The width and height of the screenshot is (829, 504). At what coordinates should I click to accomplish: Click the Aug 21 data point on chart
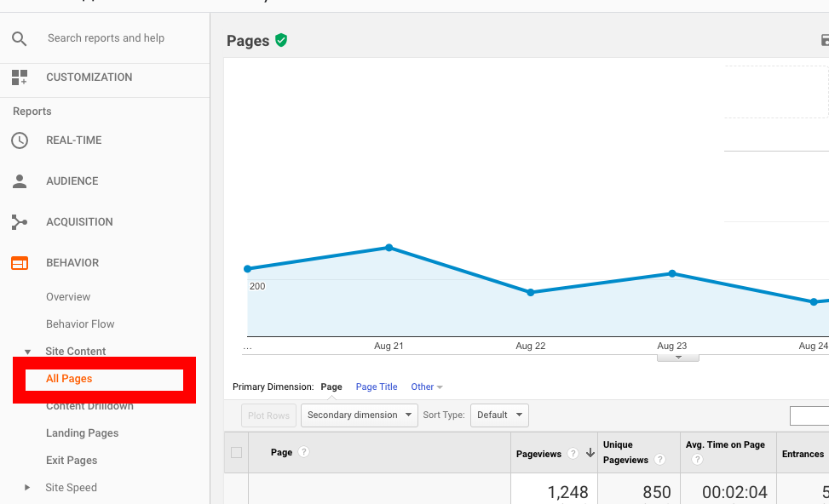[x=389, y=248]
